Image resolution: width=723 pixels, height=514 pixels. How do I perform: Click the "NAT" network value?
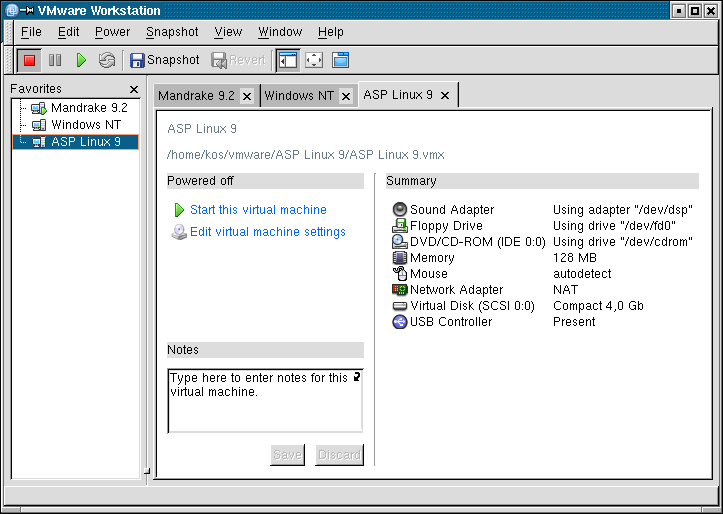(x=565, y=289)
